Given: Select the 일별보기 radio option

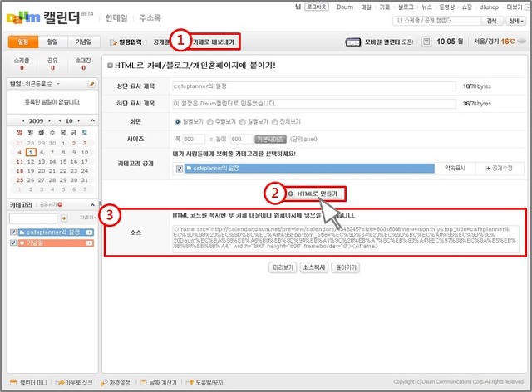Looking at the screenshot, I should tap(242, 122).
